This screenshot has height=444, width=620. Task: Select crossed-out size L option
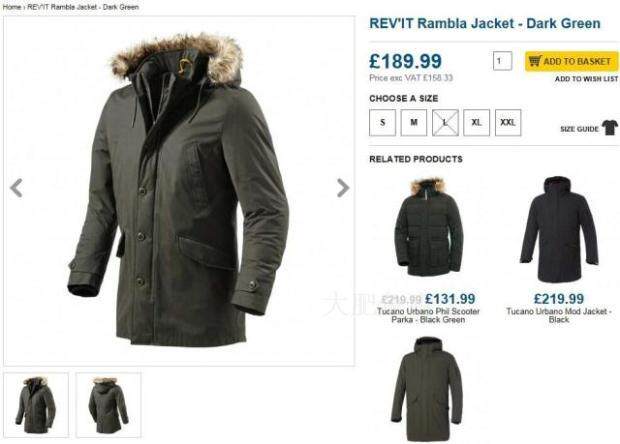[x=445, y=123]
